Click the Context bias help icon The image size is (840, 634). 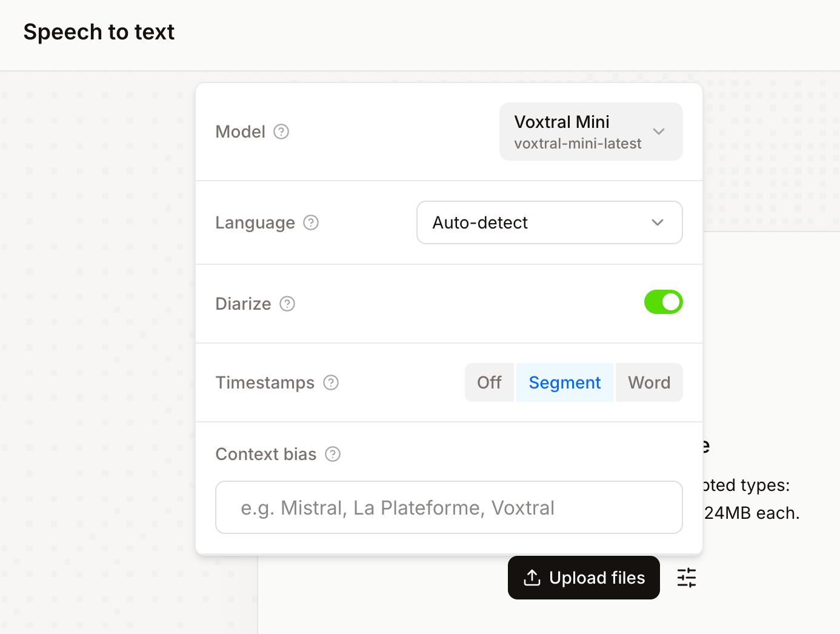tap(333, 454)
